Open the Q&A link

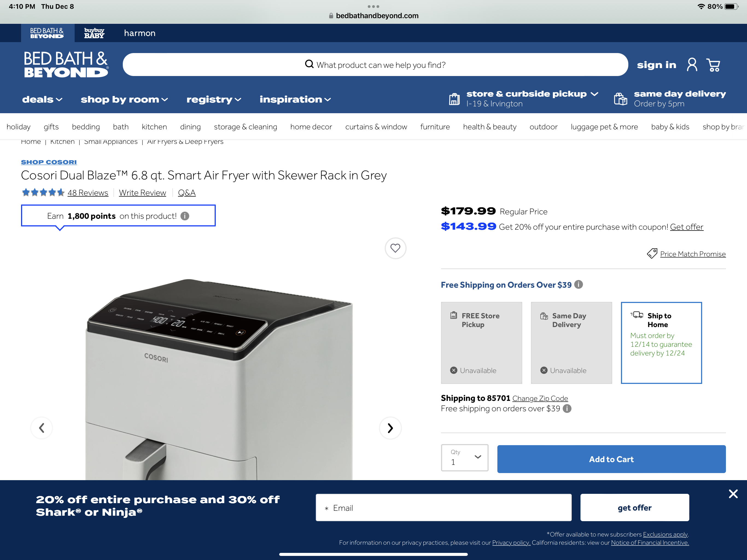tap(187, 193)
